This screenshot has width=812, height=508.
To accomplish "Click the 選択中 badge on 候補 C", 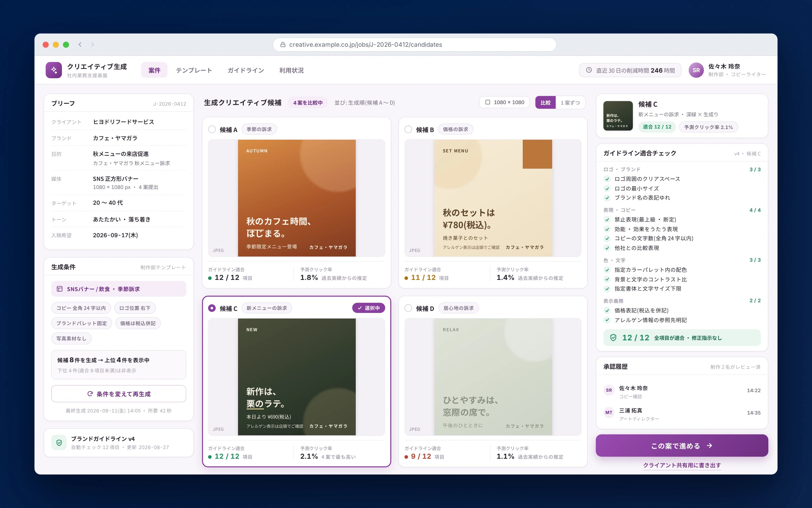I will coord(368,308).
